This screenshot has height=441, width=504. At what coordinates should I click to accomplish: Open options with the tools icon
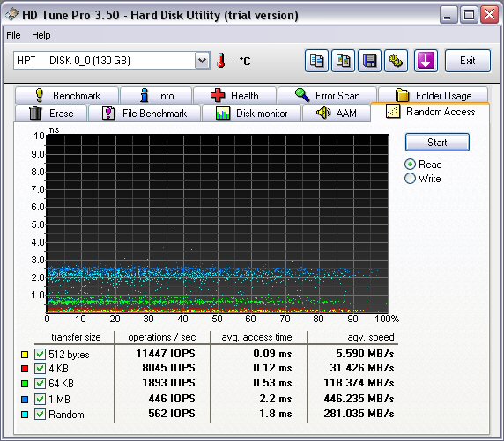point(396,61)
